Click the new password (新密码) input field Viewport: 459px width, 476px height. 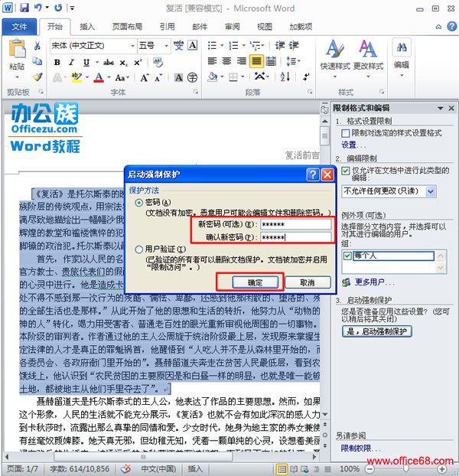295,225
